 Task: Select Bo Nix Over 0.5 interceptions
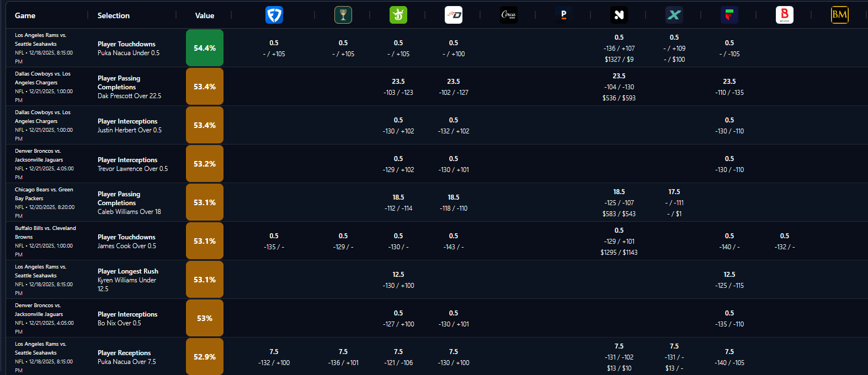pyautogui.click(x=119, y=323)
